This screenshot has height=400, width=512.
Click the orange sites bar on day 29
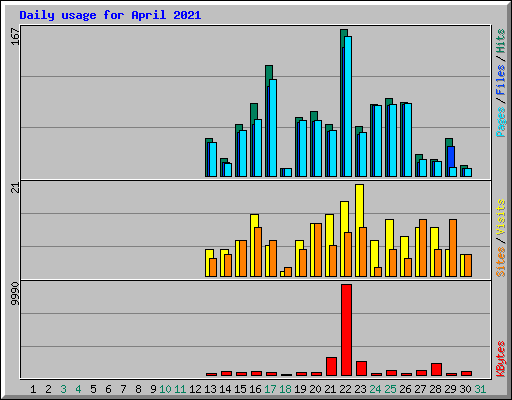point(453,248)
